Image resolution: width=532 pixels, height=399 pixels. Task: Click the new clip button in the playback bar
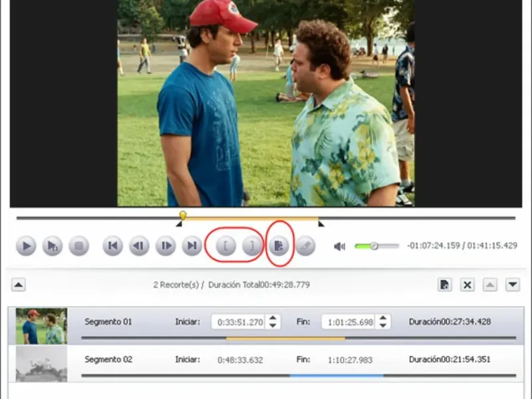(279, 245)
